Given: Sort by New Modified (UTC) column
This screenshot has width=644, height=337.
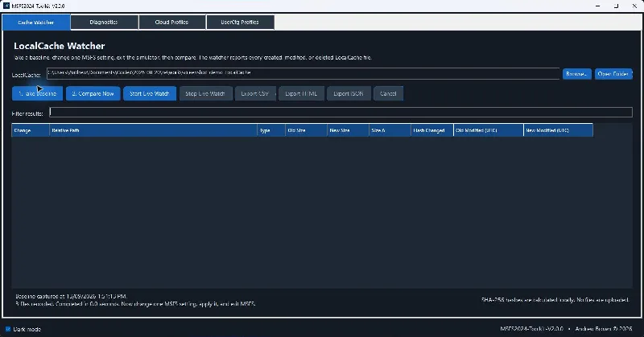Looking at the screenshot, I should pyautogui.click(x=558, y=130).
